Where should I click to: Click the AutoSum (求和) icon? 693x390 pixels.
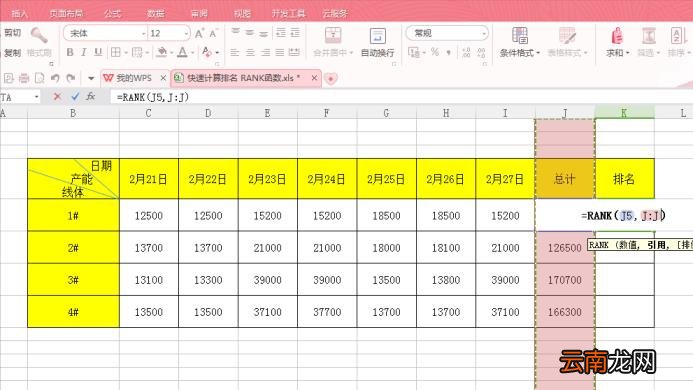[x=617, y=35]
